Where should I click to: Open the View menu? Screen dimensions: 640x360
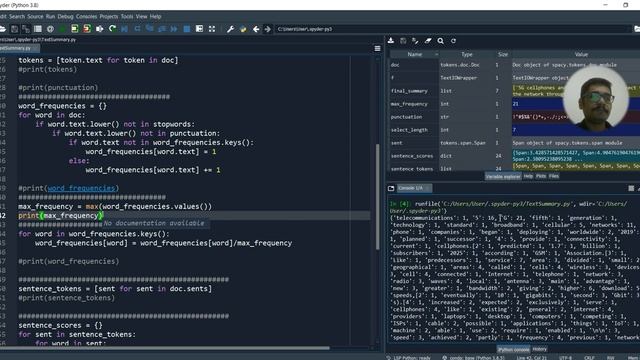141,16
